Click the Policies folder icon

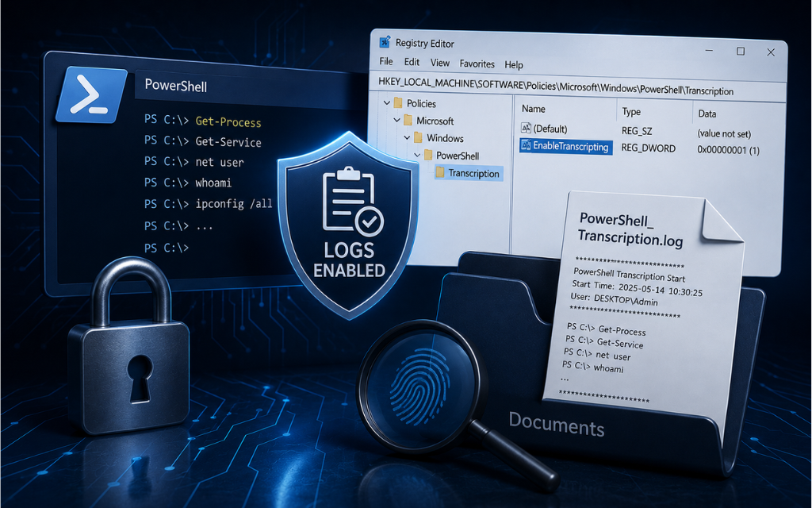(398, 102)
